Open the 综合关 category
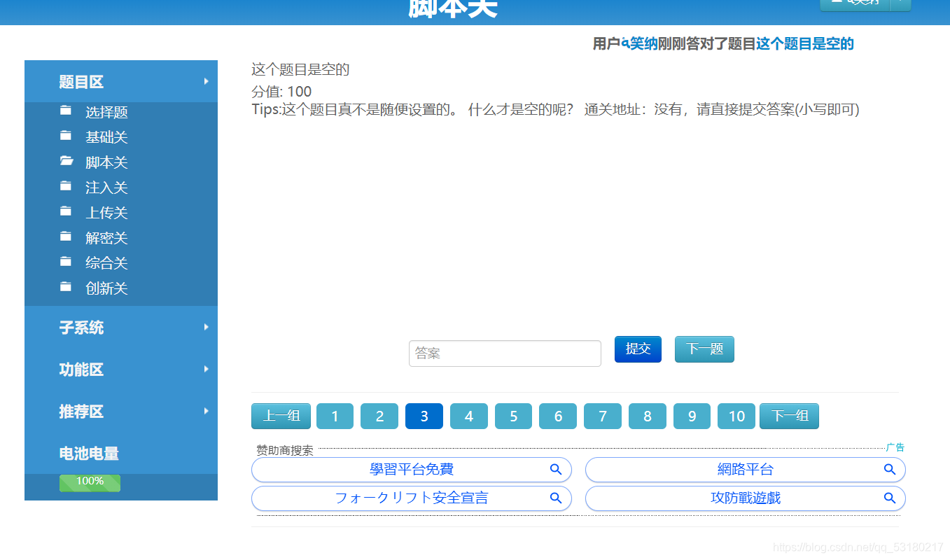 click(106, 263)
